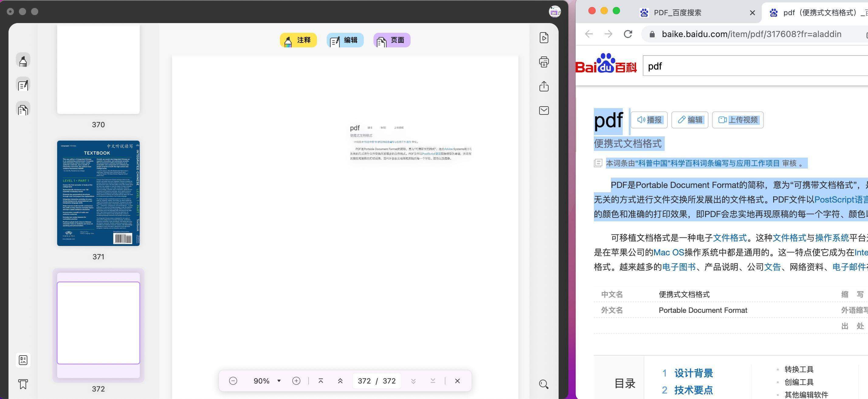Open the thumbnail panel icon in left sidebar
The width and height of the screenshot is (868, 399).
[x=23, y=360]
